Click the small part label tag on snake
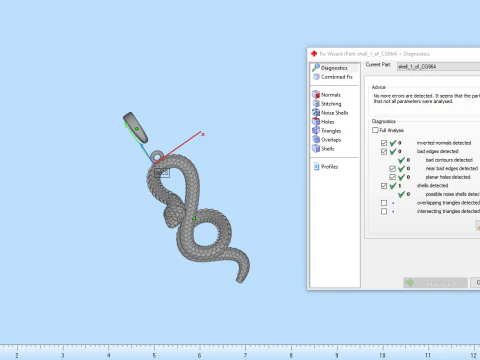 click(162, 173)
